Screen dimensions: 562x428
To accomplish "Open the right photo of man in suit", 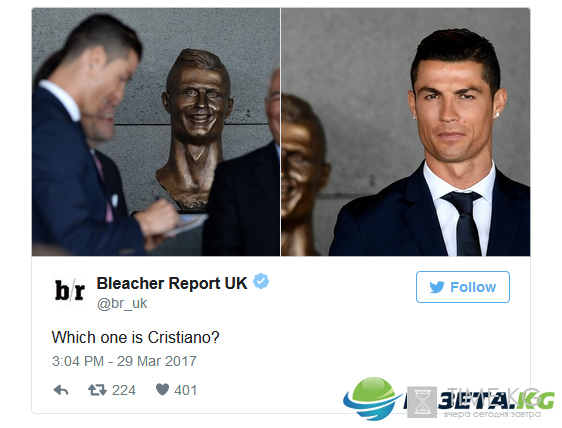I will 405,132.
